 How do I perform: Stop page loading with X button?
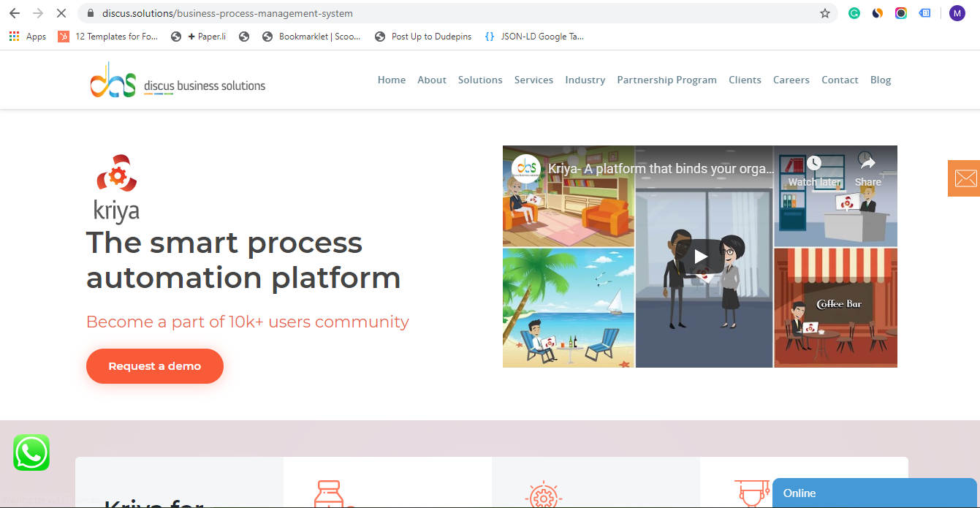click(x=61, y=13)
